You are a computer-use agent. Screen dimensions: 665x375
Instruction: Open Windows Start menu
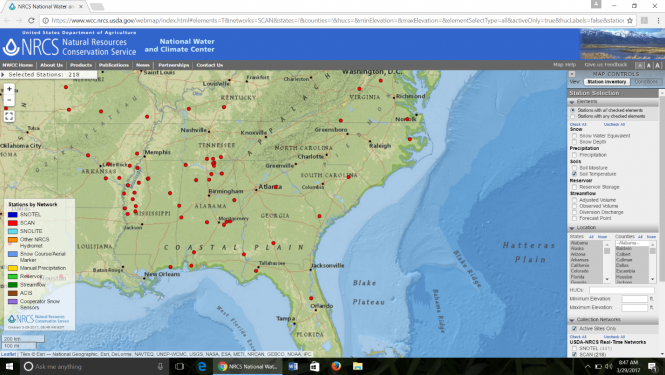[8, 367]
